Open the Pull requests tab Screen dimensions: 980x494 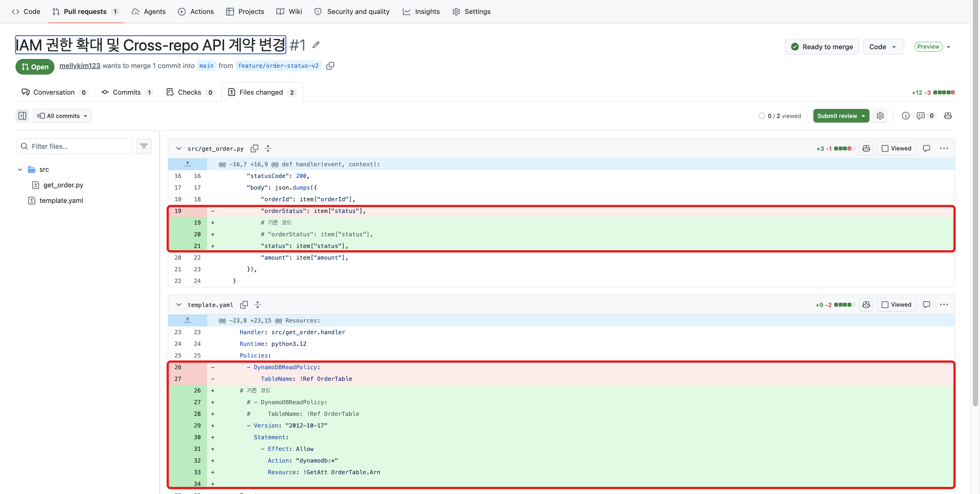pos(86,11)
